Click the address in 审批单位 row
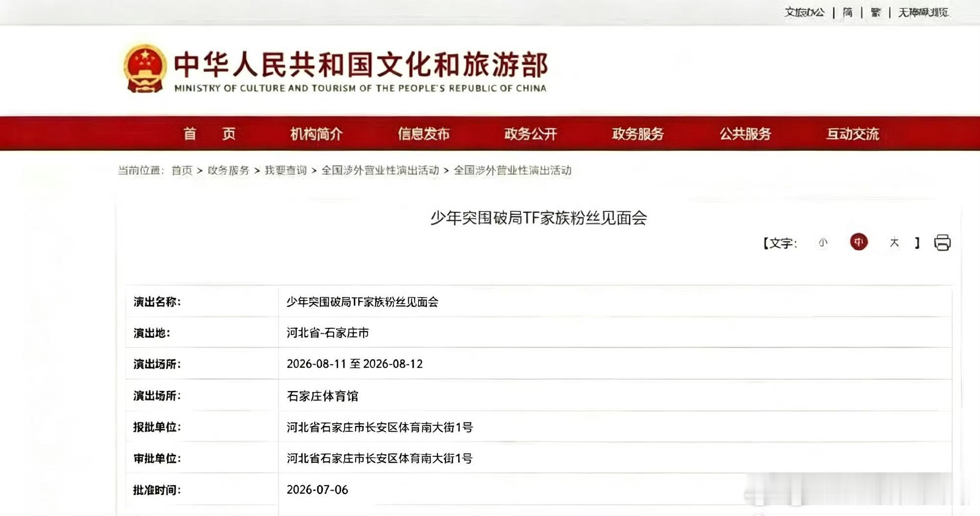Viewport: 980px width, 516px height. tap(380, 458)
